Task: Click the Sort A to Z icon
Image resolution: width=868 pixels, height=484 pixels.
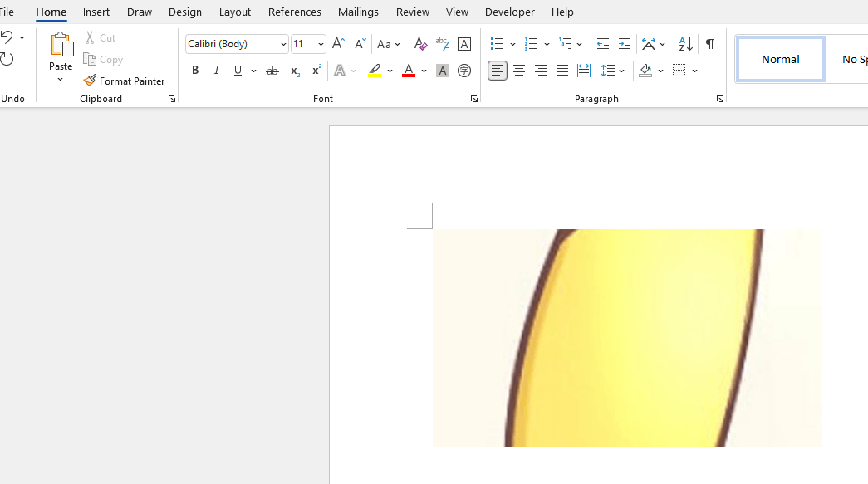Action: click(x=685, y=44)
